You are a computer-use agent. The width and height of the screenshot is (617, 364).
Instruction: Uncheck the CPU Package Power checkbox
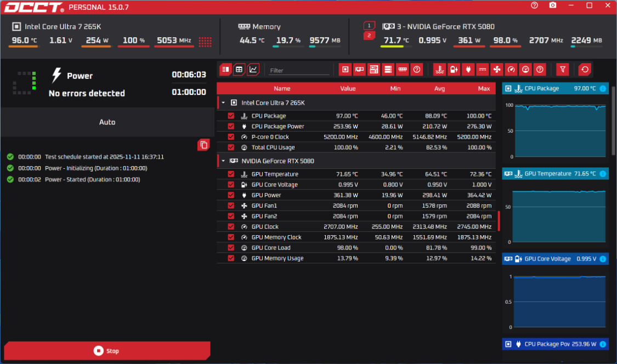231,126
